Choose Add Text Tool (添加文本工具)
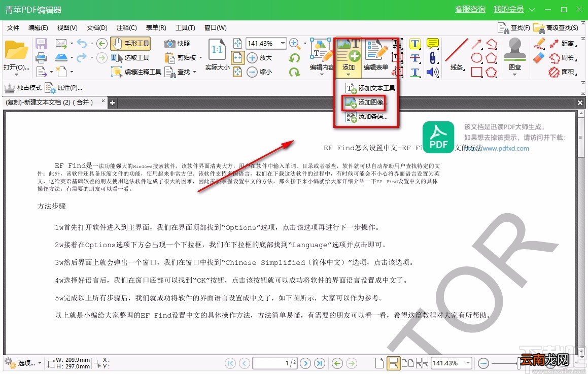 [370, 88]
